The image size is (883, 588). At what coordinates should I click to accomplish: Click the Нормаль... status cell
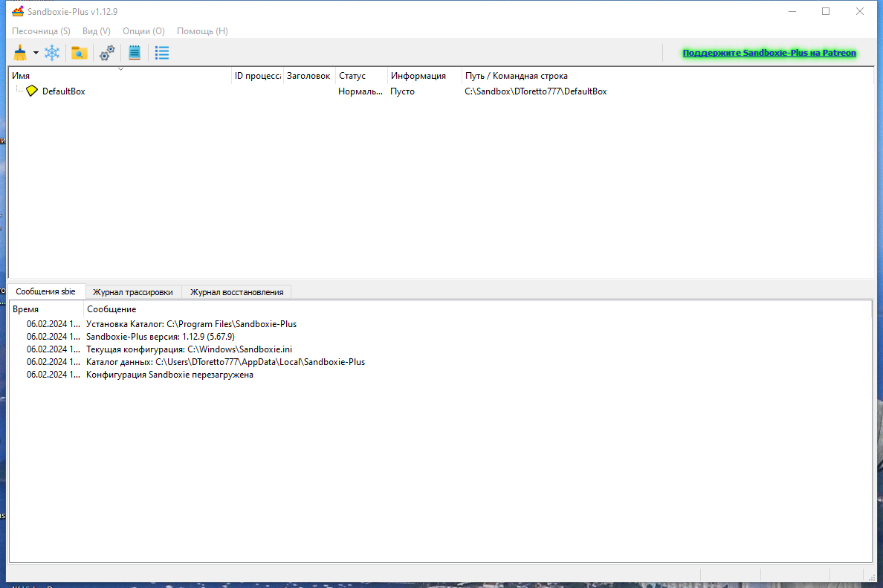[360, 91]
